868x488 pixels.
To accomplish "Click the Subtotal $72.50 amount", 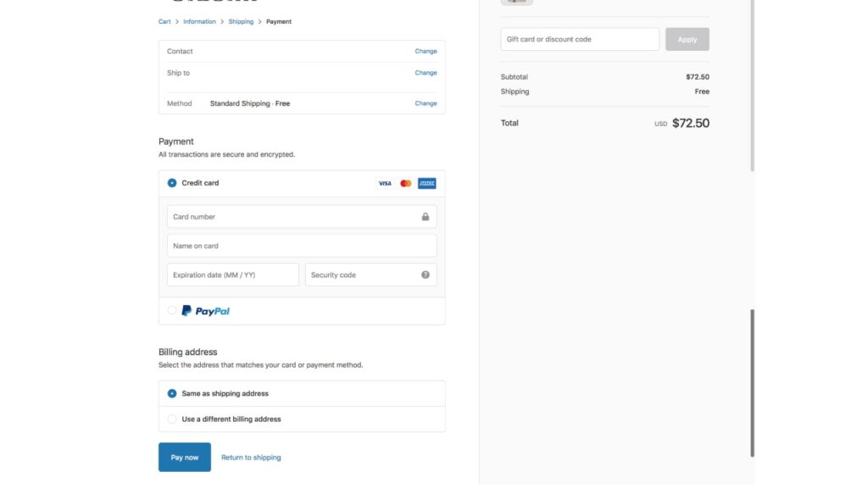I will coord(698,77).
